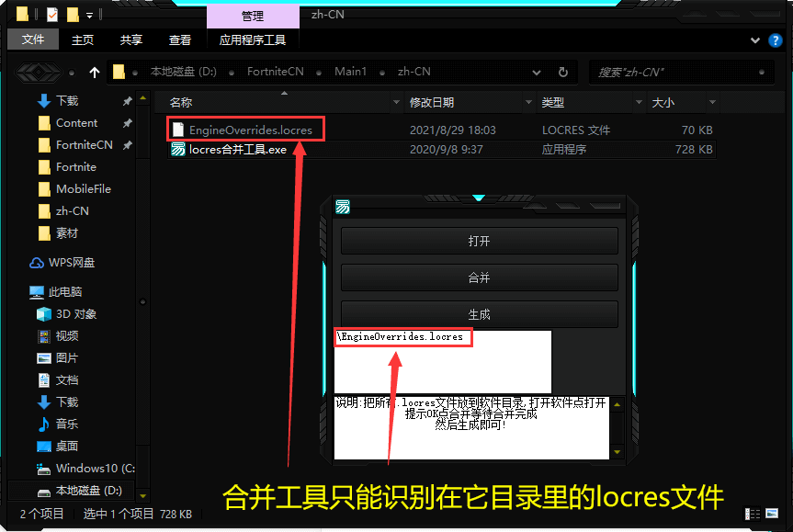Screen dimensions: 793x532
Task: Open the 音乐 library folder
Action: 67,424
